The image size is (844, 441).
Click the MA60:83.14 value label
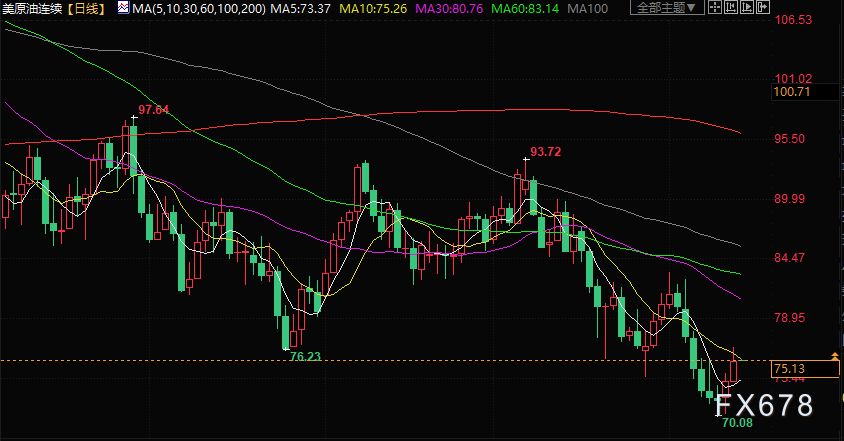pos(525,9)
